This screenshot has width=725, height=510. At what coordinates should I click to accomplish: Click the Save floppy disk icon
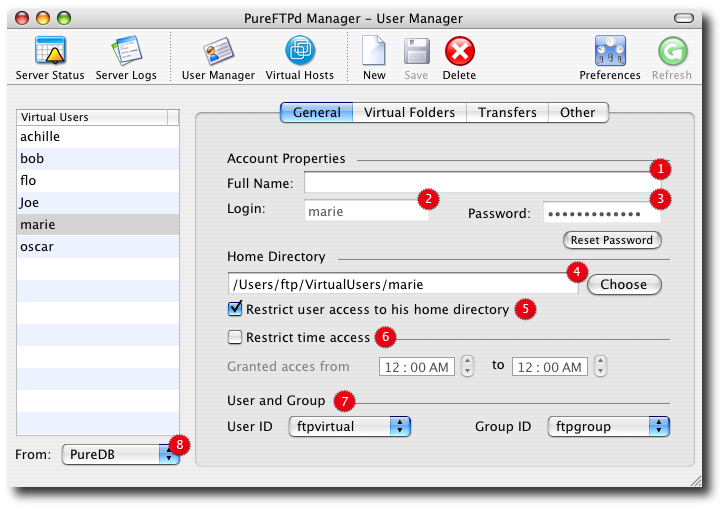[416, 51]
